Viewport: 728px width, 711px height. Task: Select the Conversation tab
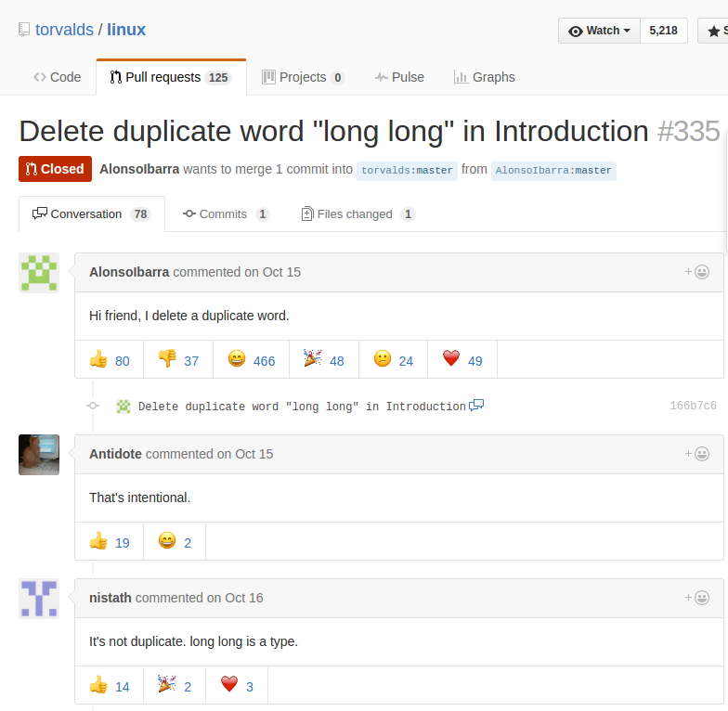click(91, 213)
